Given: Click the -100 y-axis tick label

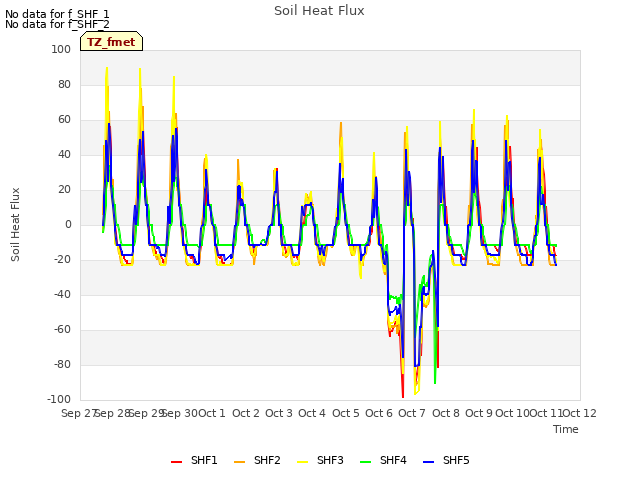Looking at the screenshot, I should 59,400.
